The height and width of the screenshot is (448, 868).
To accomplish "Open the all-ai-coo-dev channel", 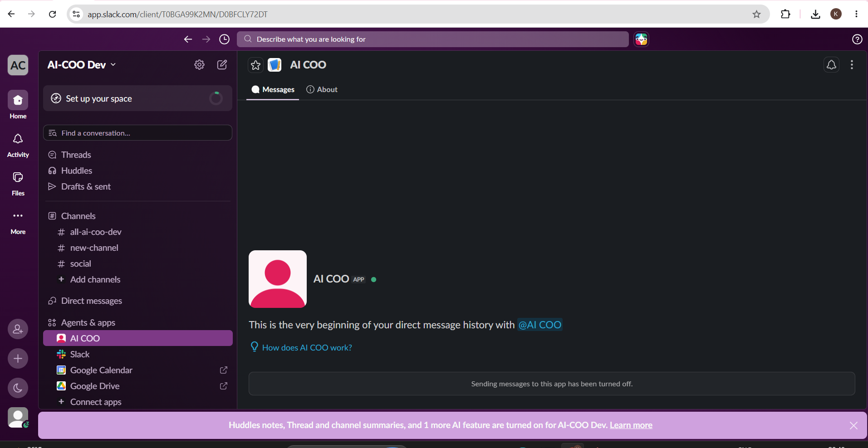I will tap(137, 232).
